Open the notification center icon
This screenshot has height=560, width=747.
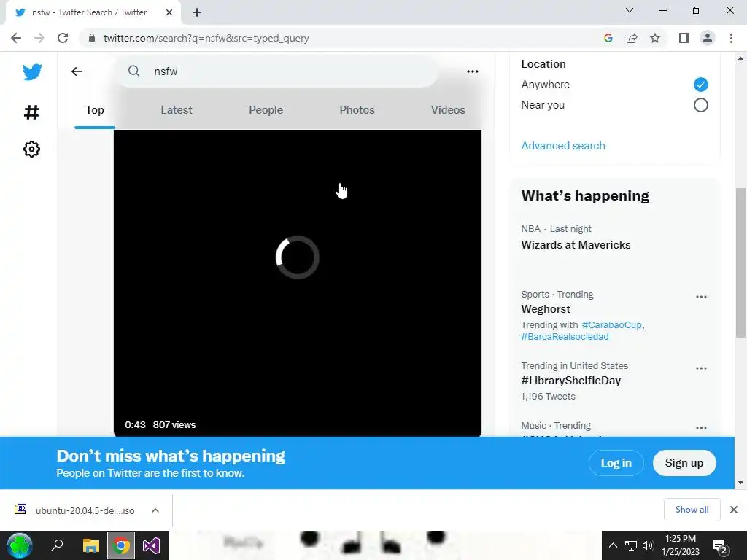[719, 546]
